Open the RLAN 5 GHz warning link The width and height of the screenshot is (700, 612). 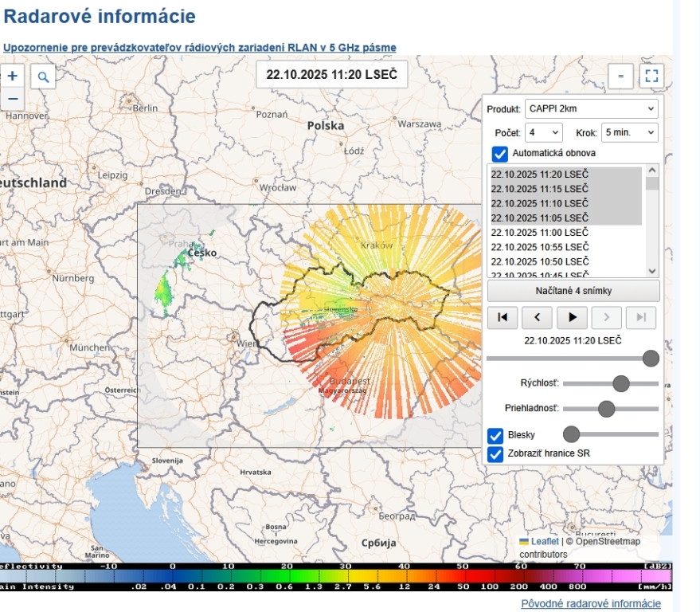tap(199, 48)
